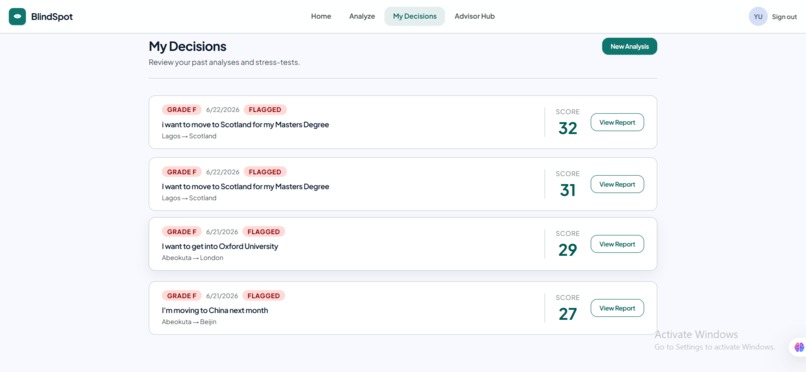This screenshot has height=372, width=806.
Task: View Report for moving to China decision
Action: (x=617, y=308)
